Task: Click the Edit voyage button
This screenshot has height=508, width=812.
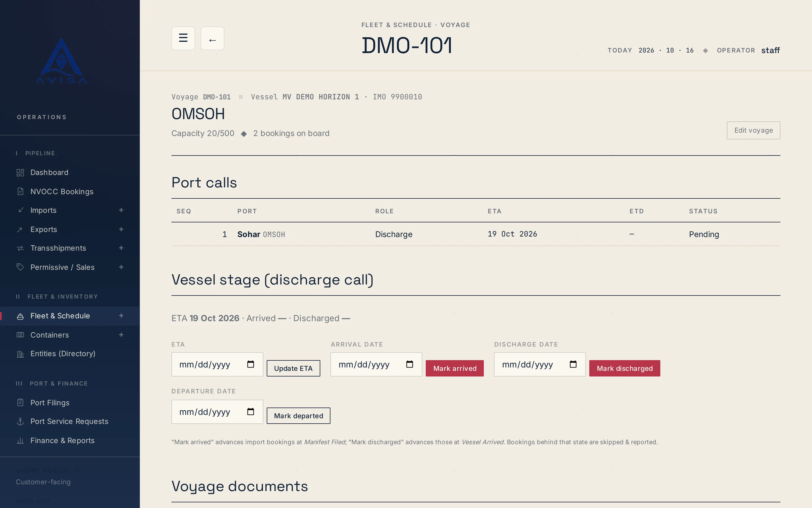Action: click(x=753, y=130)
